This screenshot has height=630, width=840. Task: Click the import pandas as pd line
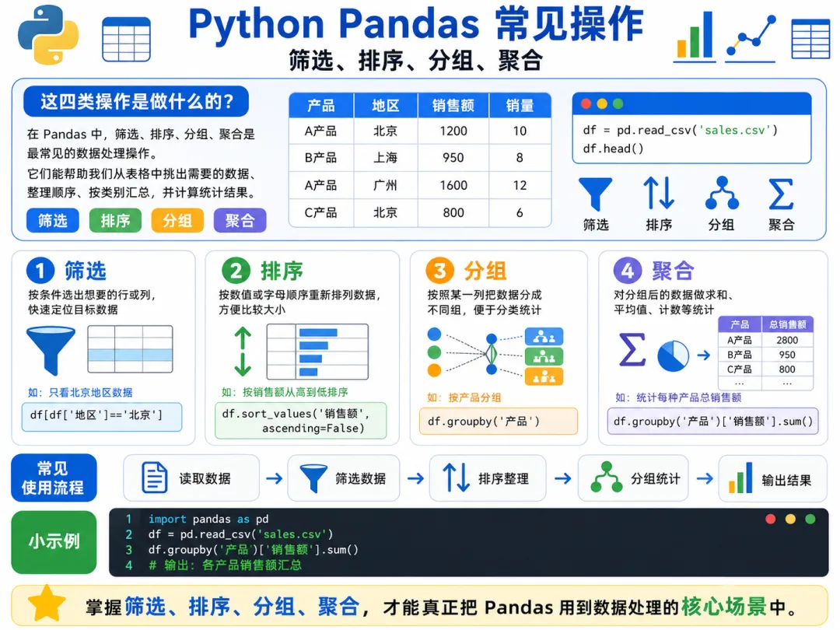point(208,519)
